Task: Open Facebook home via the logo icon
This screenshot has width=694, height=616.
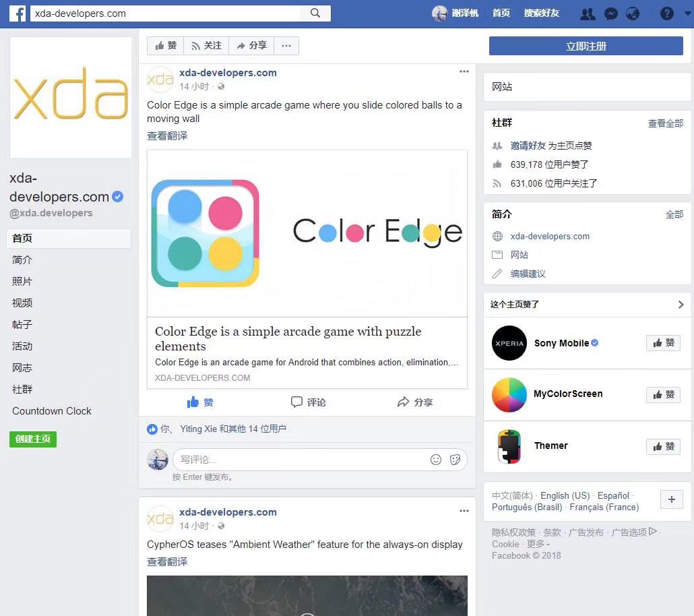Action: coord(18,13)
